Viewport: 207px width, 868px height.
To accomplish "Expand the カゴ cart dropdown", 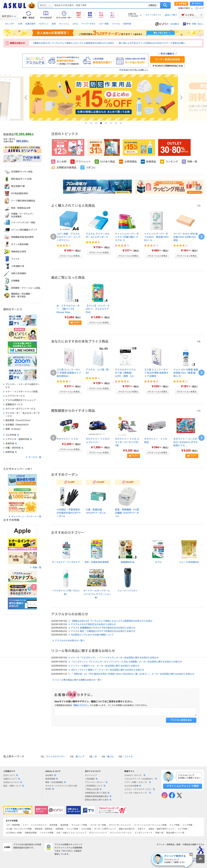I will pos(191,15).
